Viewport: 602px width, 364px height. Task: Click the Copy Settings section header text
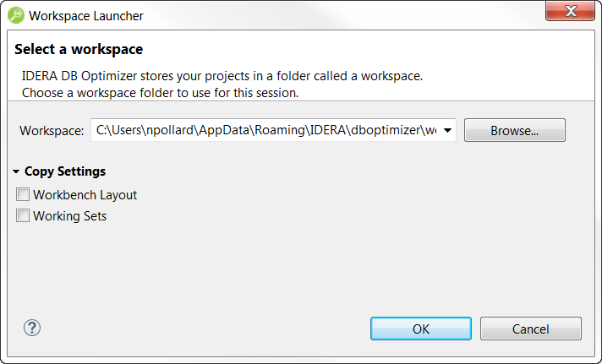pyautogui.click(x=65, y=171)
